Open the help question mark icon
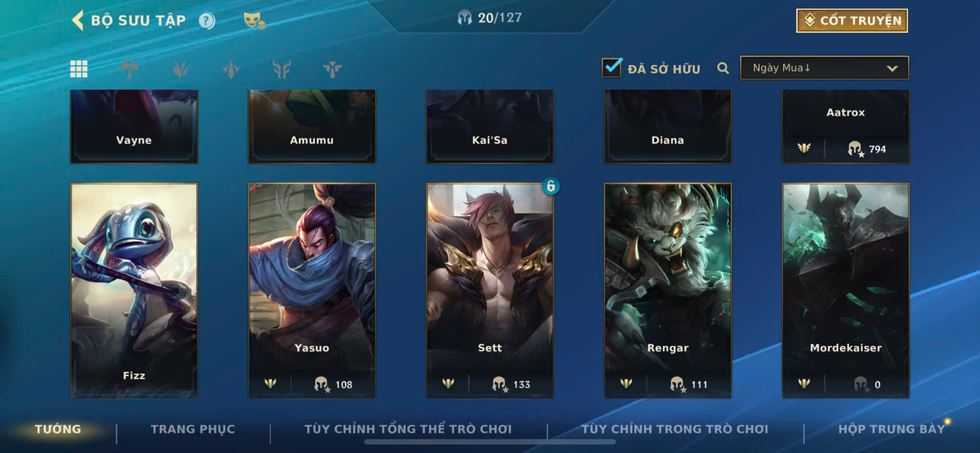The width and height of the screenshot is (980, 453). pyautogui.click(x=207, y=21)
